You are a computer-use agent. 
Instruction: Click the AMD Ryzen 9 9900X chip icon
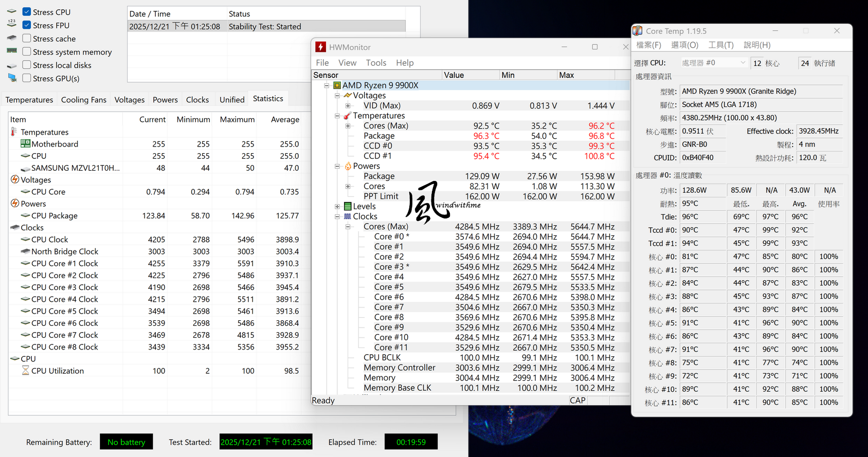pos(337,85)
